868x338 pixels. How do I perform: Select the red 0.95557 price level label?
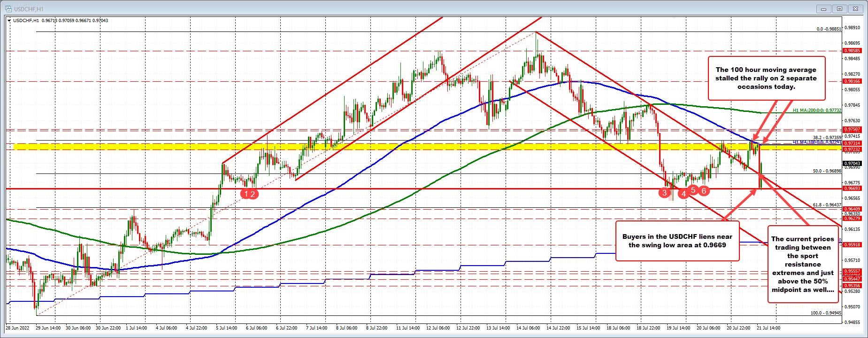[852, 271]
